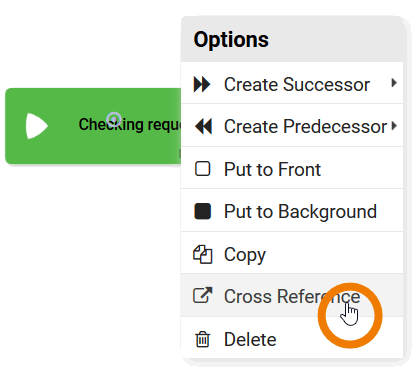Click the Options menu header

pyautogui.click(x=292, y=39)
